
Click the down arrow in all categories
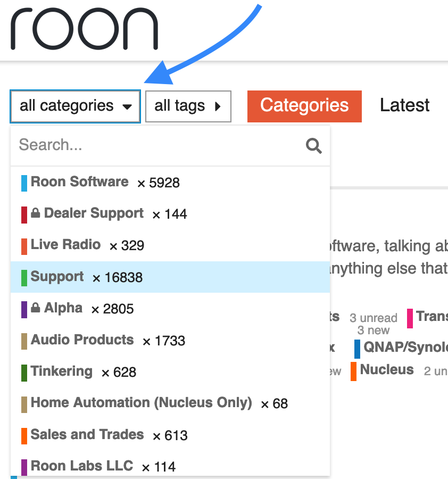tap(127, 107)
